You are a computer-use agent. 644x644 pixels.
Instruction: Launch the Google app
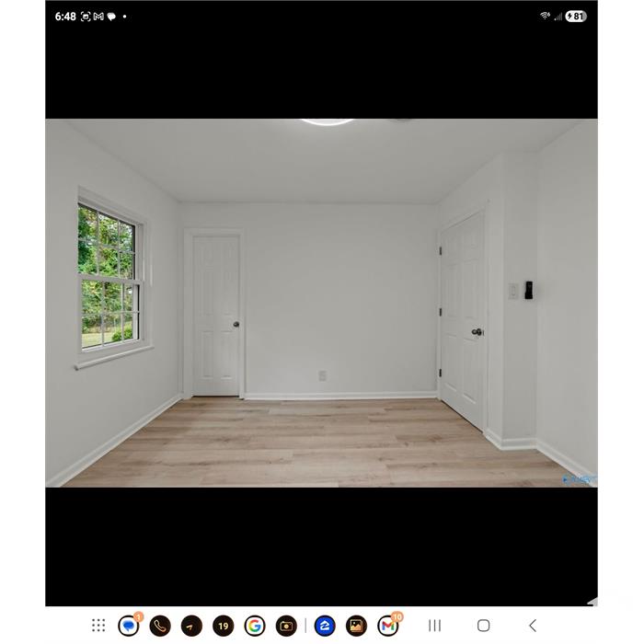click(255, 626)
